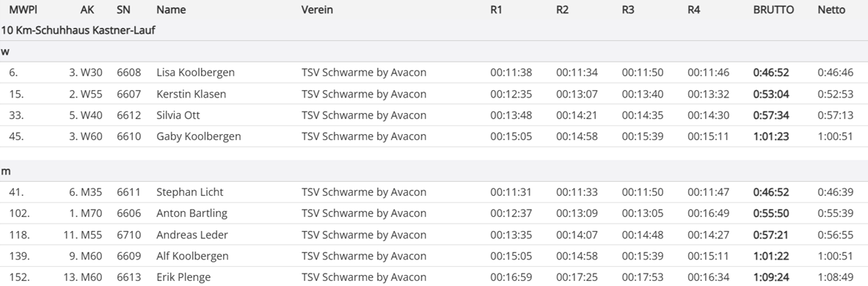Viewport: 868px width, 286px height.
Task: Open Anton Bartling's result row
Action: tap(434, 213)
